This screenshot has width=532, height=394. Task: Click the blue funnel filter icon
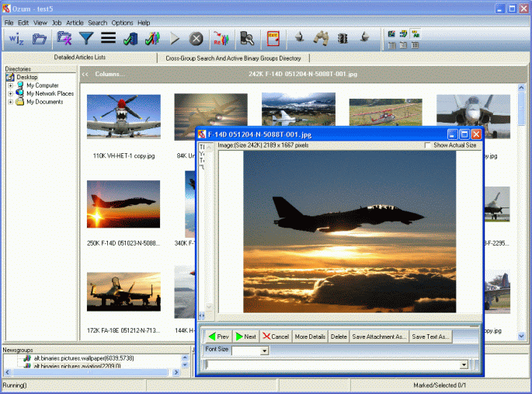(86, 38)
